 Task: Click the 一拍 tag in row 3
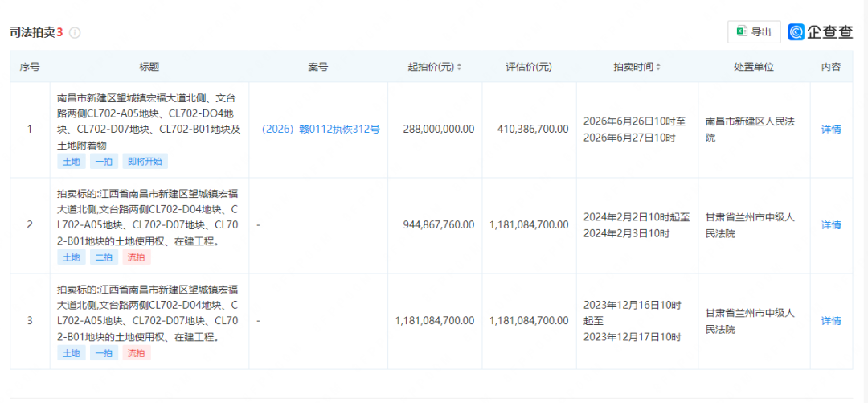104,353
